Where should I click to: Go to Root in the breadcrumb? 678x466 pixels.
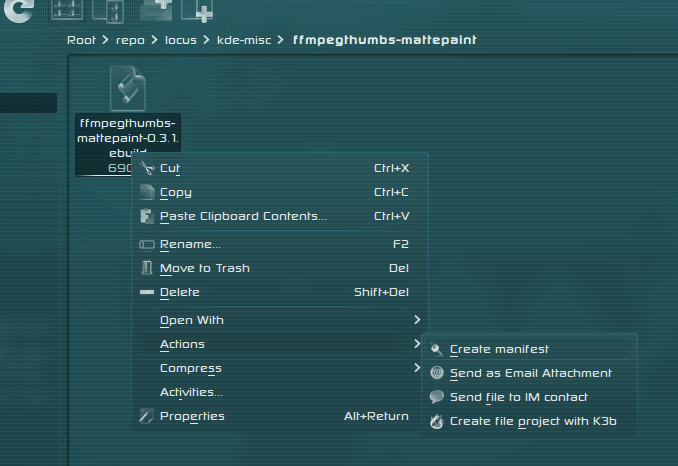[81, 40]
